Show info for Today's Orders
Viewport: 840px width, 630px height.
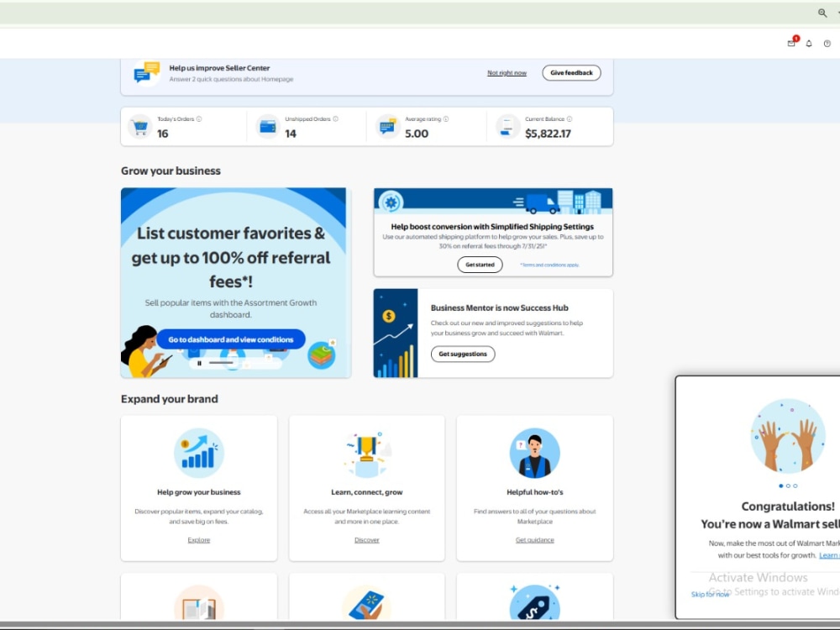[199, 119]
